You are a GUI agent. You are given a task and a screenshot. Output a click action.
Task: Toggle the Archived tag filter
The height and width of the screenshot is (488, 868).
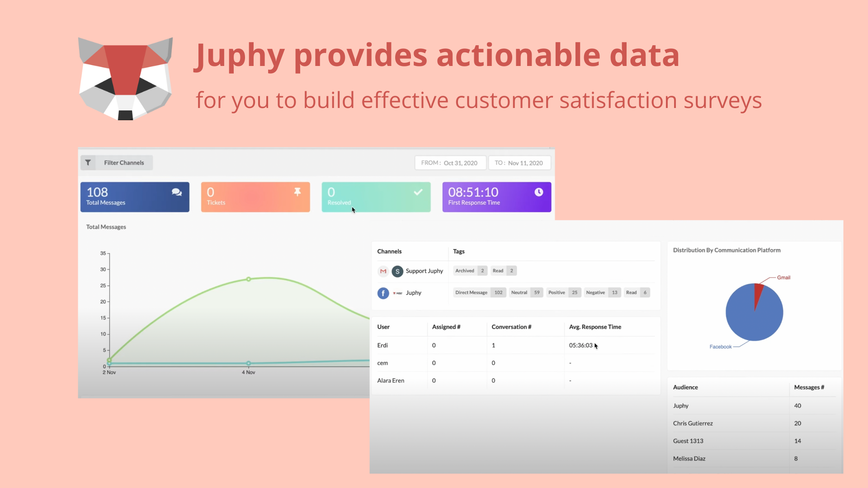[x=464, y=271]
